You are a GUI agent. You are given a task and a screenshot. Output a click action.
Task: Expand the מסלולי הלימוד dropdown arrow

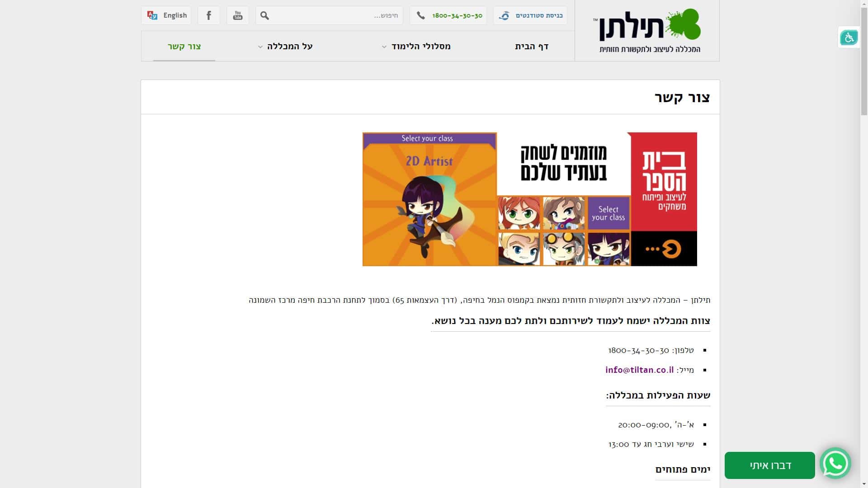click(384, 47)
